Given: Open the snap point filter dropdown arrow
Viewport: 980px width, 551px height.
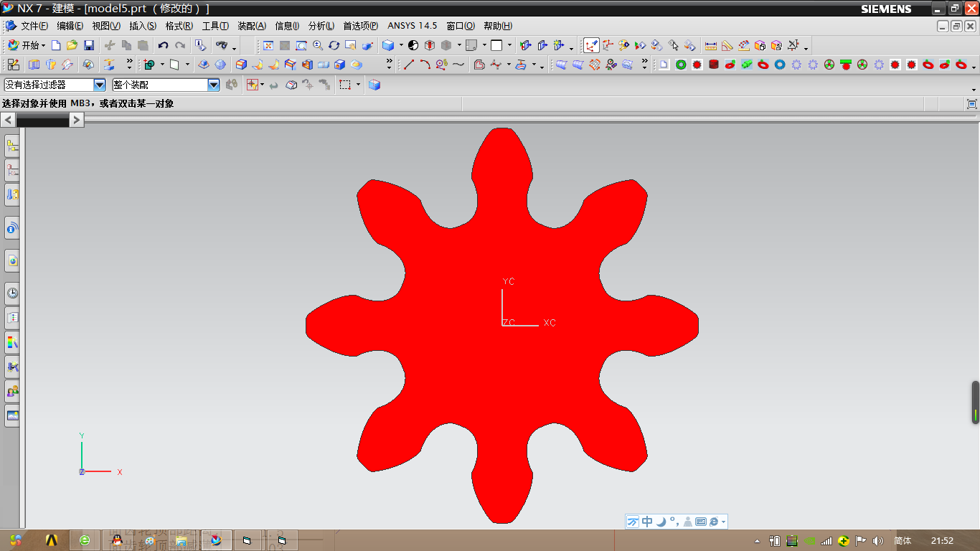Looking at the screenshot, I should pyautogui.click(x=262, y=85).
